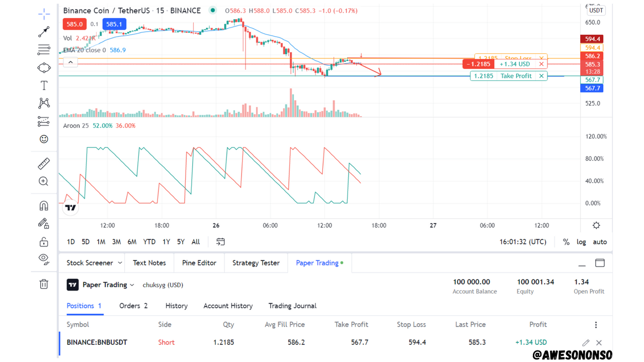Sort by the Avg Fill Price column
This screenshot has width=644, height=362.
click(285, 325)
